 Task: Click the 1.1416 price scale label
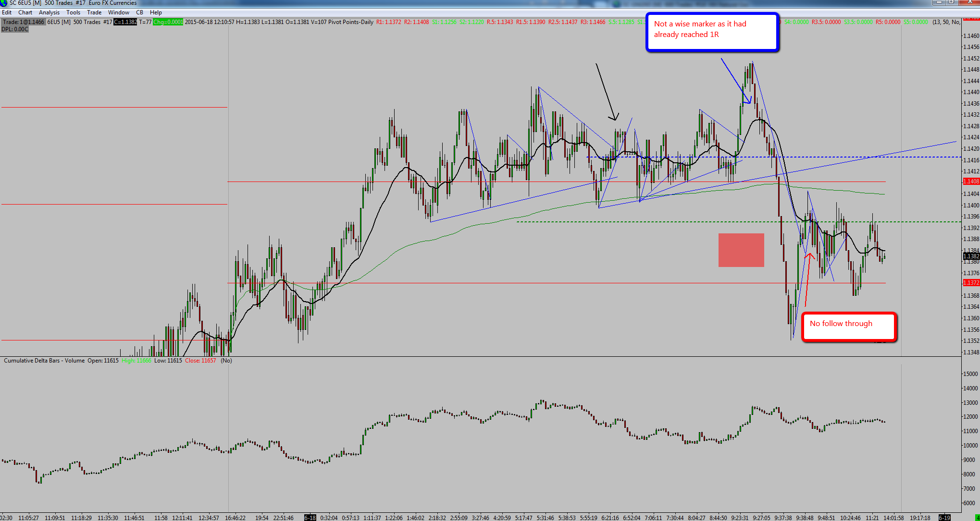971,160
